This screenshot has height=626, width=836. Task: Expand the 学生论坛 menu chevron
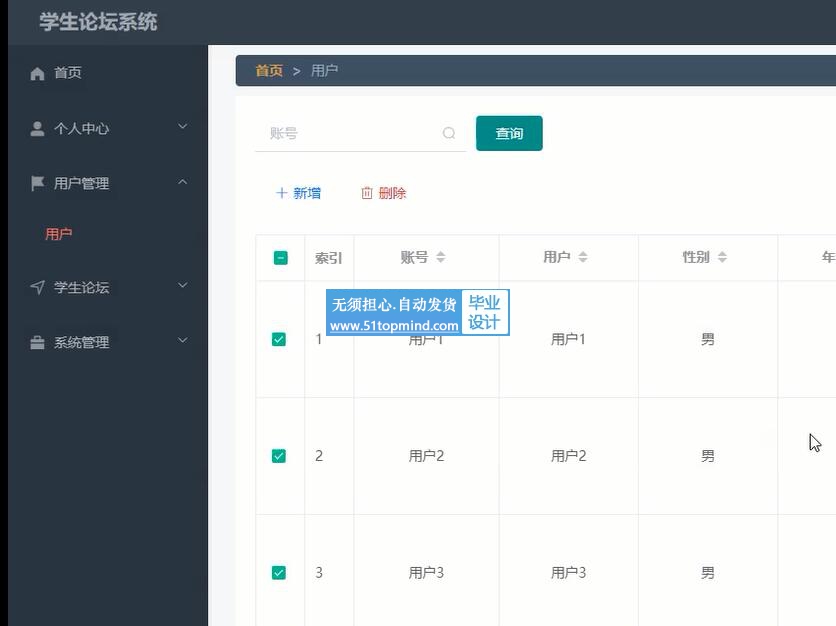tap(182, 285)
